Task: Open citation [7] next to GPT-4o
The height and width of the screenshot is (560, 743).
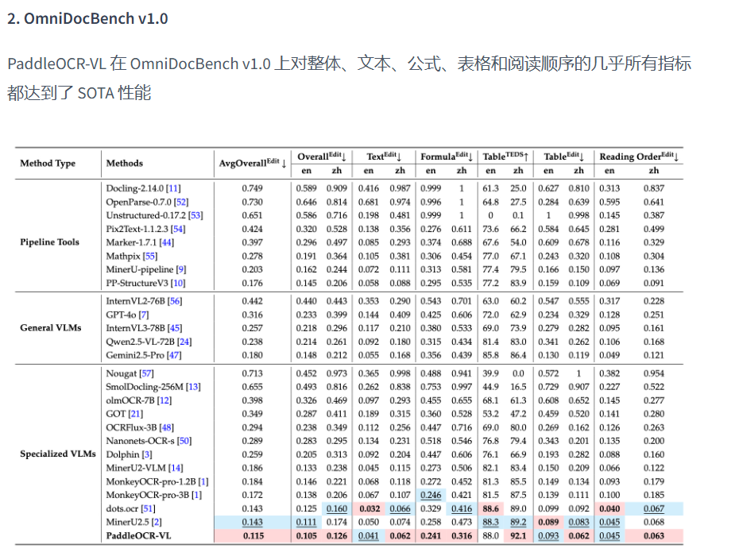Action: (x=144, y=315)
